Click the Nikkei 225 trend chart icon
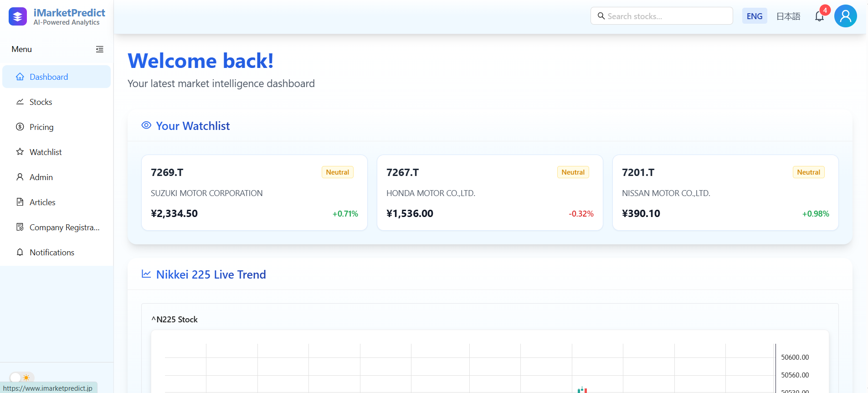Image resolution: width=868 pixels, height=393 pixels. (146, 274)
